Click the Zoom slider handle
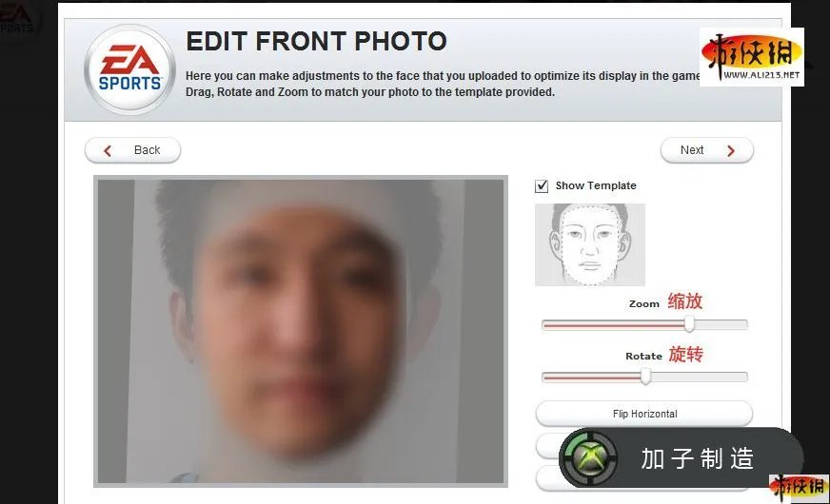830x504 pixels. [689, 323]
